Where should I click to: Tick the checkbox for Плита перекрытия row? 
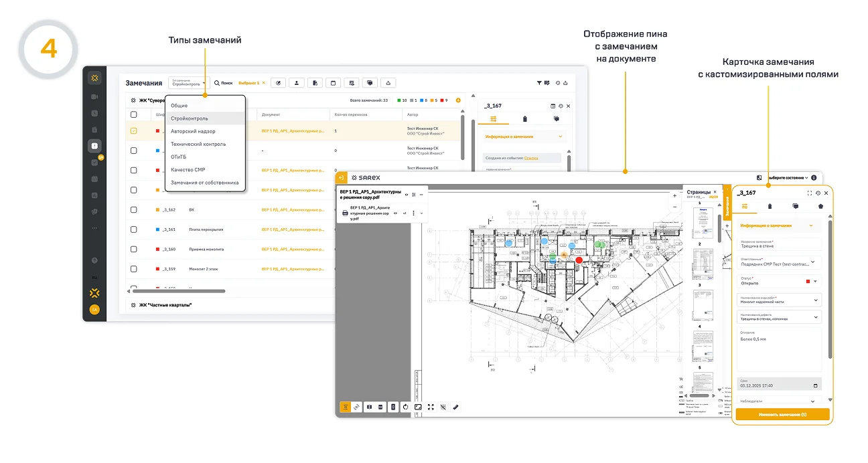click(134, 229)
